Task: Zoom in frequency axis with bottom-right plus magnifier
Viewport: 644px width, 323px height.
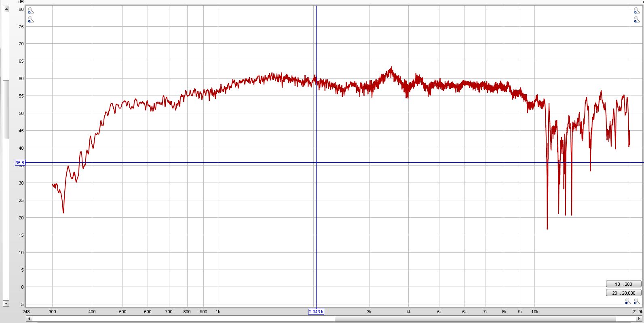Action: tap(637, 301)
